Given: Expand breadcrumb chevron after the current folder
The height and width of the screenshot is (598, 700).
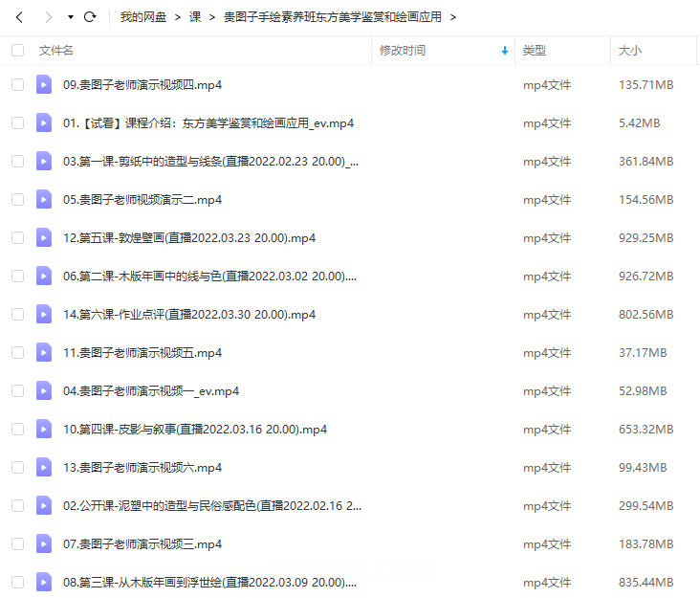Looking at the screenshot, I should pos(452,17).
